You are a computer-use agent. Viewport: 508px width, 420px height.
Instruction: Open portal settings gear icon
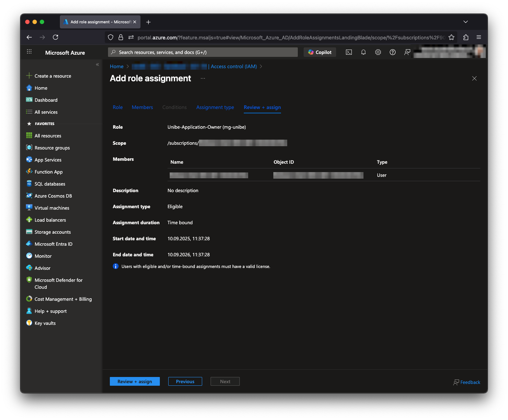tap(378, 52)
